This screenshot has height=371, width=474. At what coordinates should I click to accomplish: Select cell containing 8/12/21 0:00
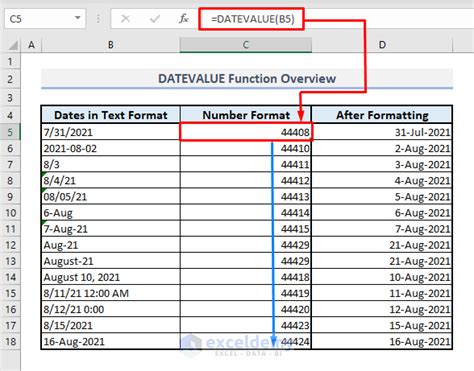coord(111,309)
